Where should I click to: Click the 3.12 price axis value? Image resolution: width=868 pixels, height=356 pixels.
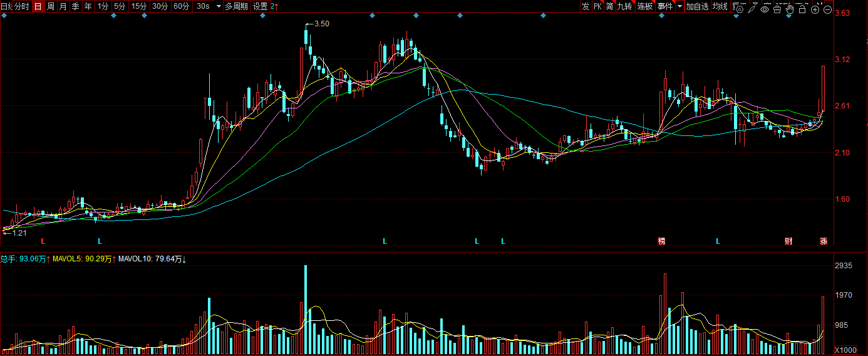tap(842, 60)
